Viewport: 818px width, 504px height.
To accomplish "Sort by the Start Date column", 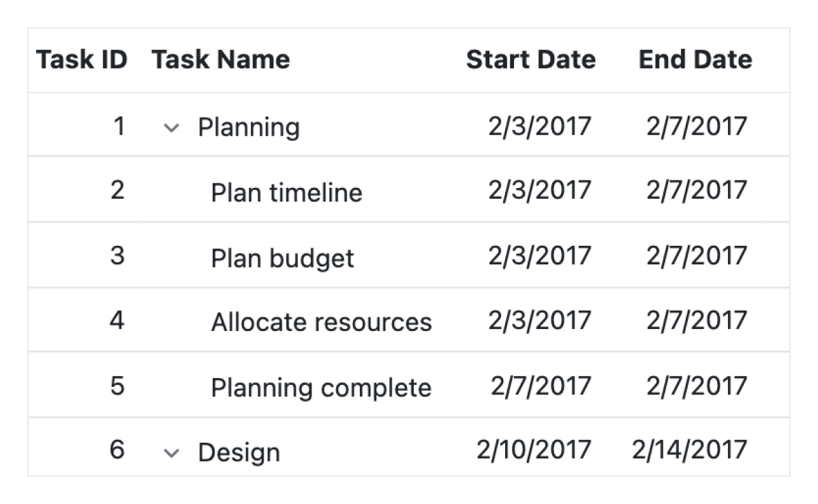I will point(531,60).
